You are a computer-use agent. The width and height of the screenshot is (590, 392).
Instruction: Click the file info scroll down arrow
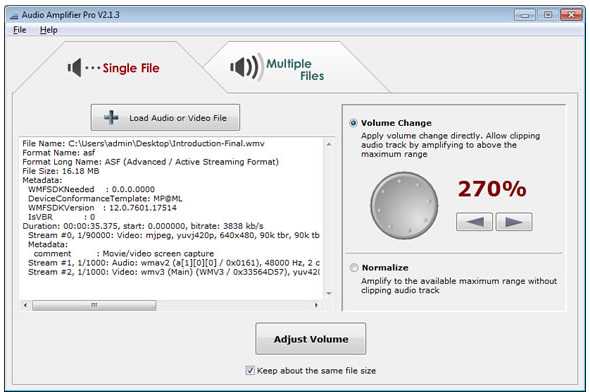(x=329, y=293)
